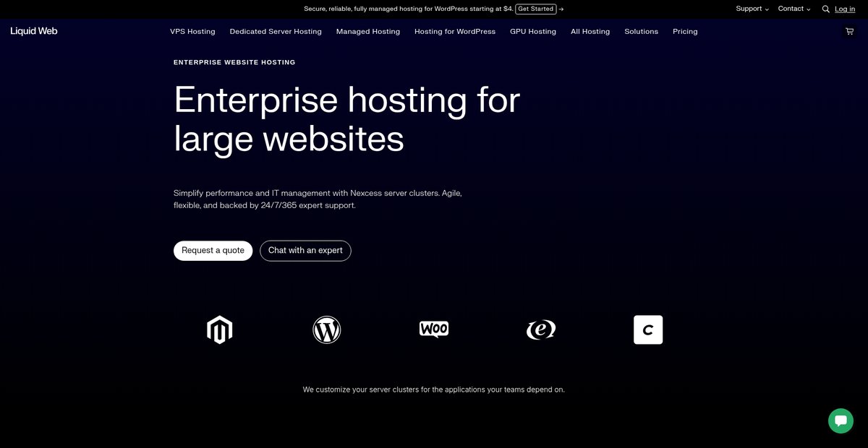Select the Craft CMS logo icon
Image resolution: width=868 pixels, height=448 pixels.
648,329
